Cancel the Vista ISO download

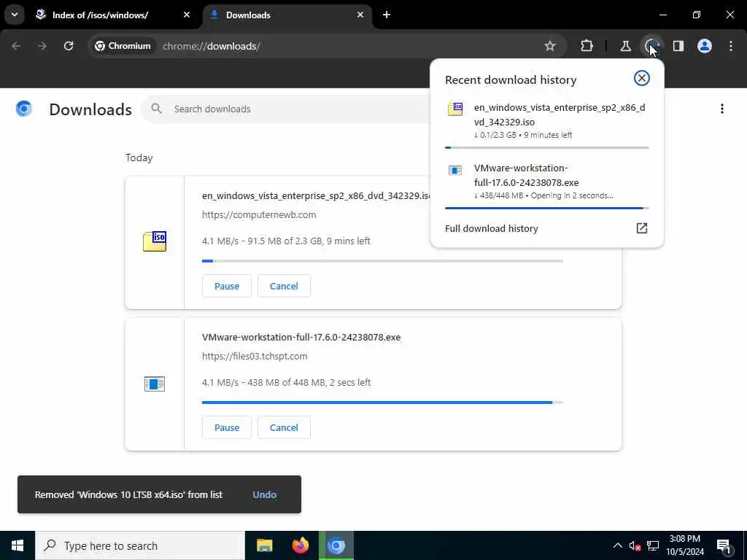pyautogui.click(x=284, y=286)
